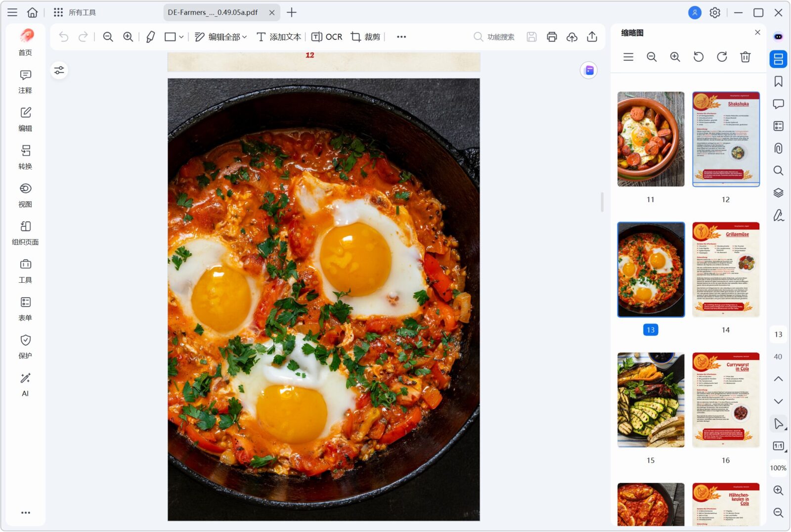Show more sidebar options (three dots)
Image resolution: width=791 pixels, height=532 pixels.
click(26, 513)
